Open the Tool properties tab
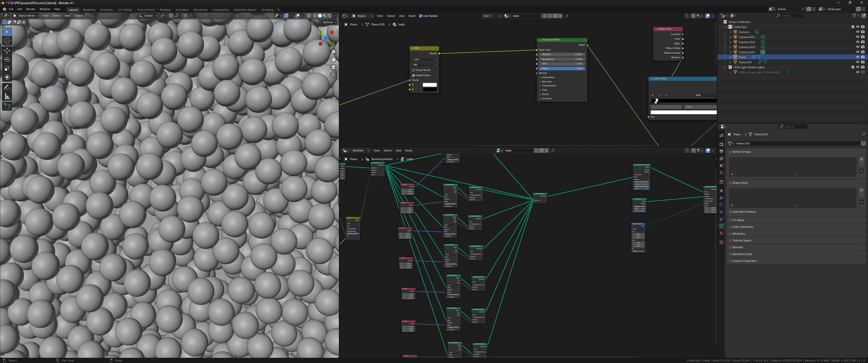Screen dimensions: 868x363 point(721,135)
